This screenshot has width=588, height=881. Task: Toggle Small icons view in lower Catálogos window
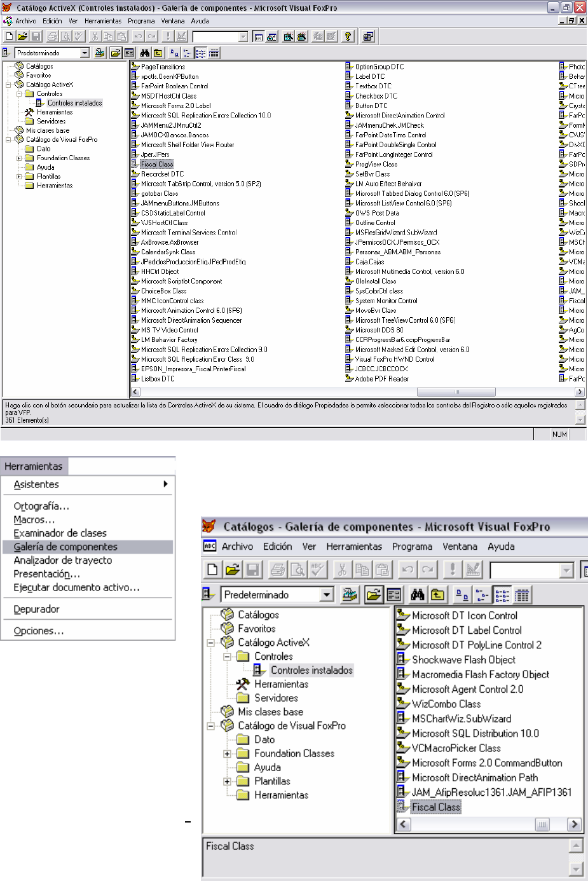pos(482,595)
